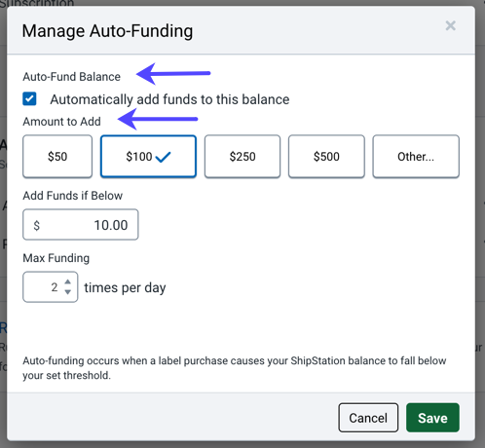Focus the Max Funding number box

51,287
